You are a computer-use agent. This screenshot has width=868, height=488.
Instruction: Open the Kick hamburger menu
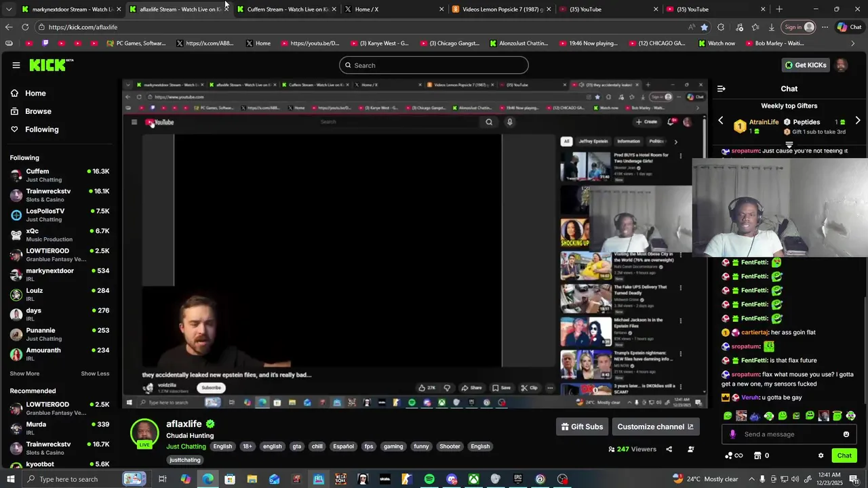16,65
